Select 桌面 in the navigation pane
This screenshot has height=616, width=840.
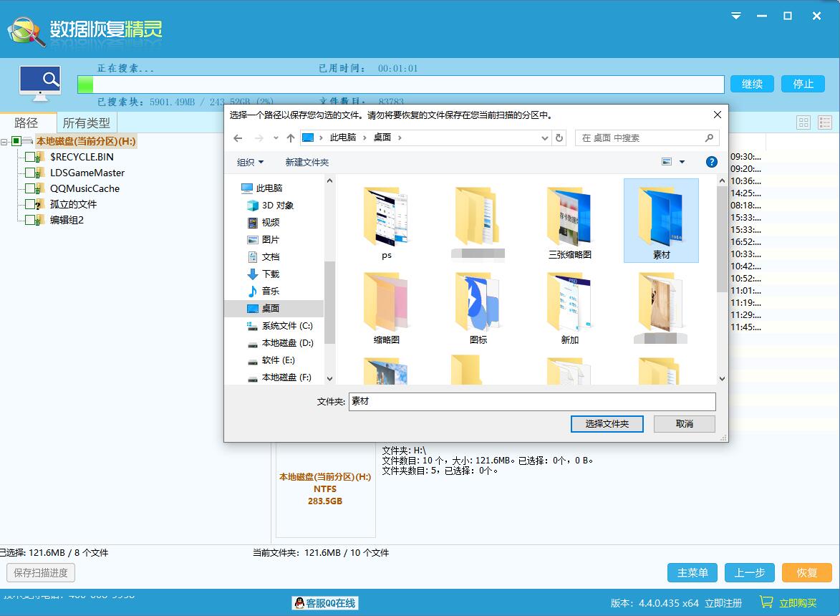(264, 308)
